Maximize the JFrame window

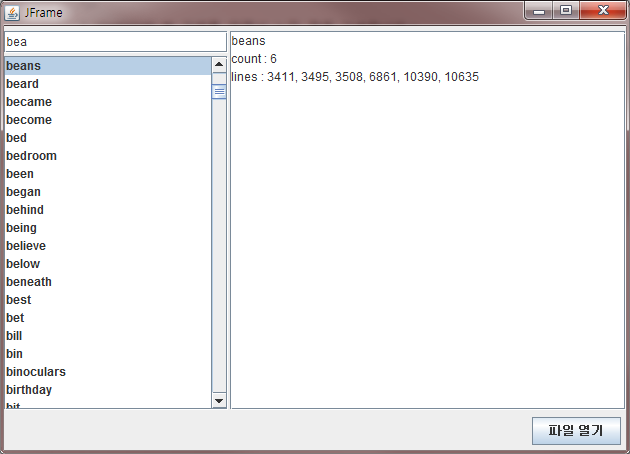tap(566, 10)
